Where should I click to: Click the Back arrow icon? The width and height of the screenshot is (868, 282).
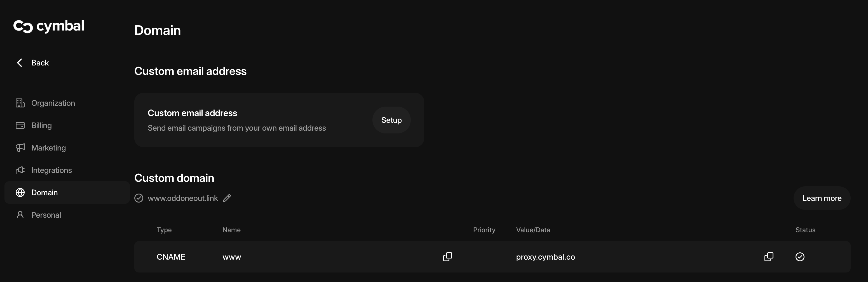[20, 63]
